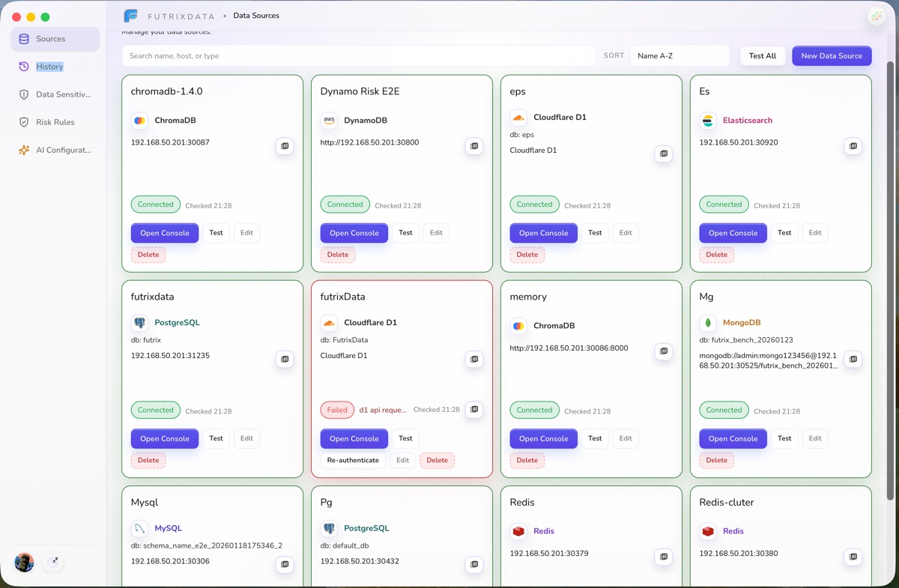Copy chromadb-1.4.0 address icon
The image size is (899, 588).
[x=285, y=146]
